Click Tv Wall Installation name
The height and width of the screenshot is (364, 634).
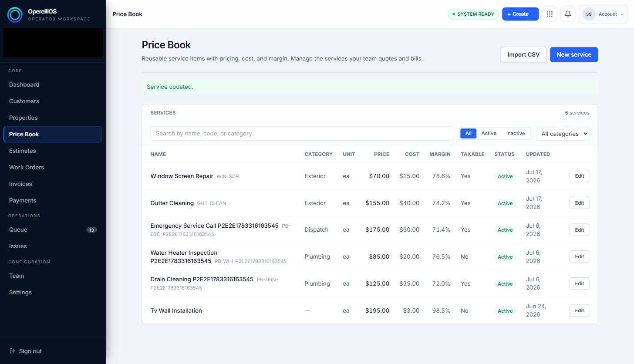click(176, 310)
